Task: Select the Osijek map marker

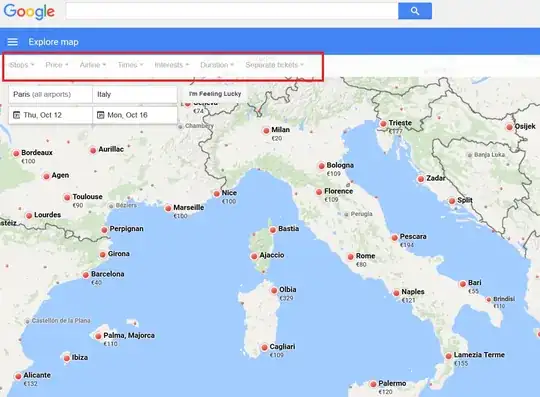Action: point(509,127)
